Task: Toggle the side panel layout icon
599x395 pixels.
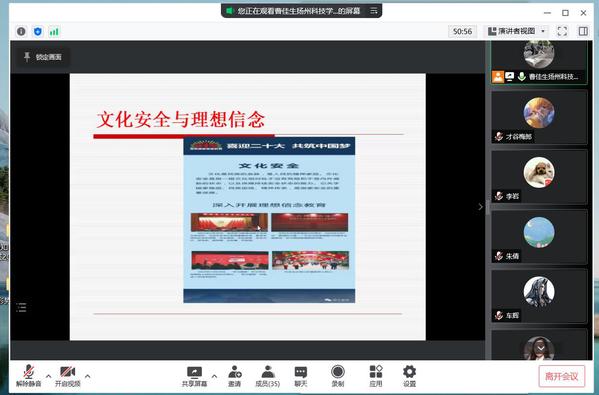Action: click(583, 31)
